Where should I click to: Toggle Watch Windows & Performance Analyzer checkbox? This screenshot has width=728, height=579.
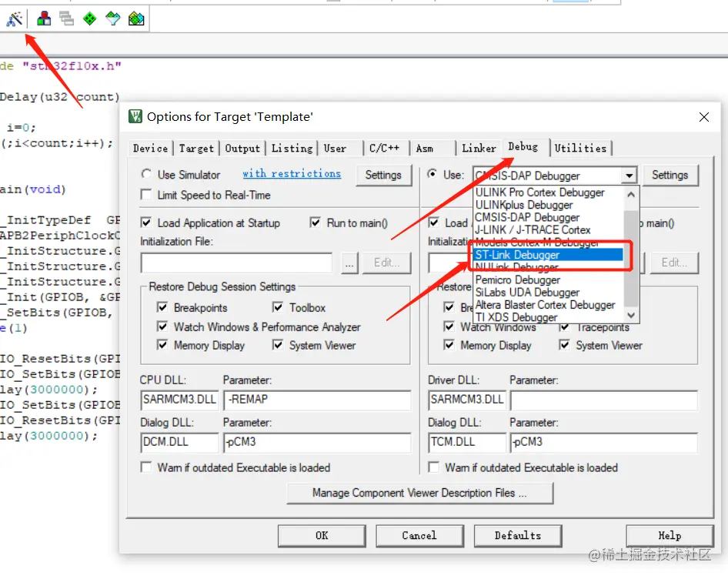(x=162, y=326)
